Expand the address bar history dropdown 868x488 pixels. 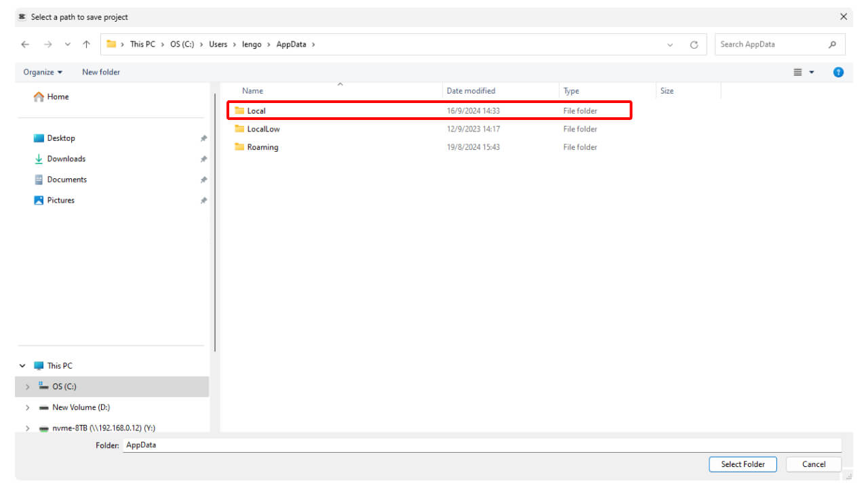coord(670,45)
